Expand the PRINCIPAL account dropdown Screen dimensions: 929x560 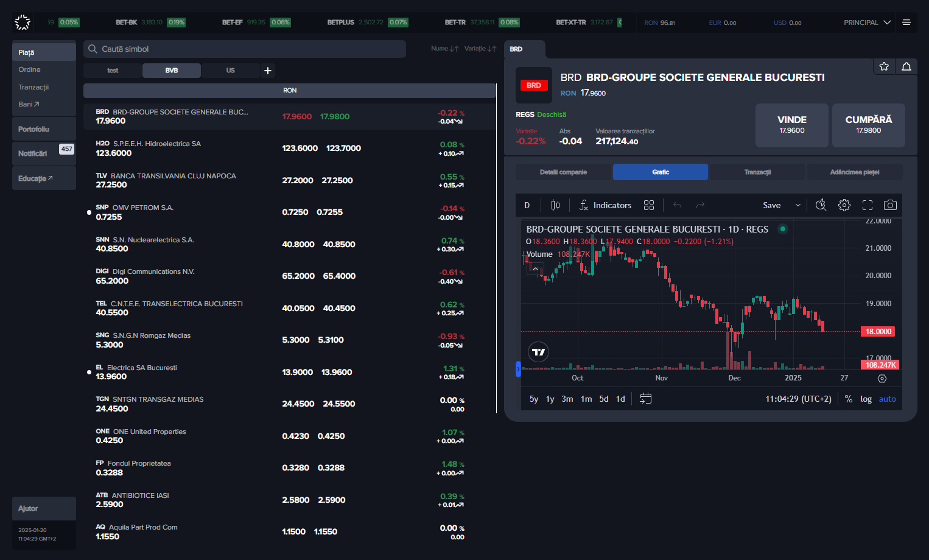pyautogui.click(x=867, y=23)
